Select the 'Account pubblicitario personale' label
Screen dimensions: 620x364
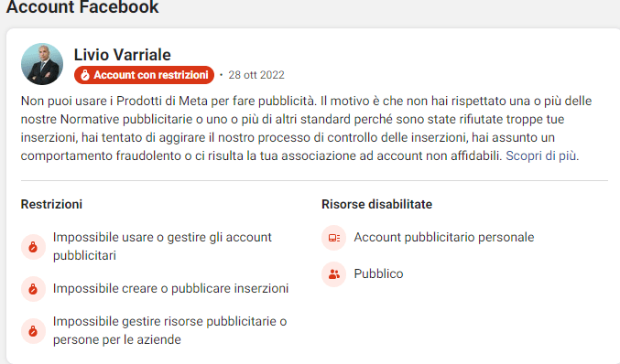point(444,237)
